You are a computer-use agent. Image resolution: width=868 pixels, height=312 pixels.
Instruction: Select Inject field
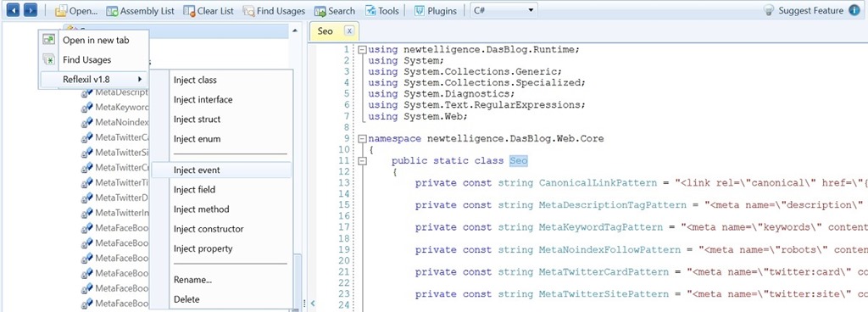coord(221,190)
